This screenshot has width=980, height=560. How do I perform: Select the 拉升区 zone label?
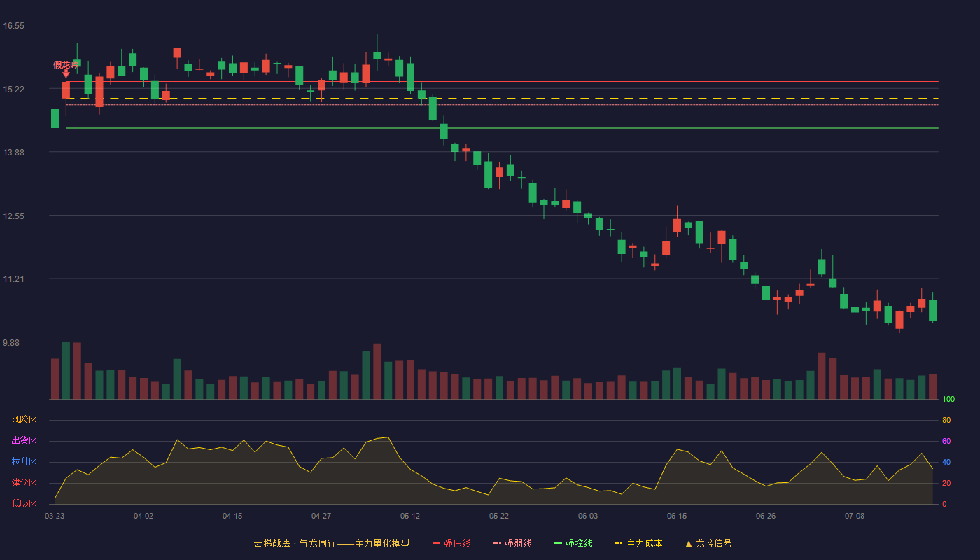pos(24,462)
